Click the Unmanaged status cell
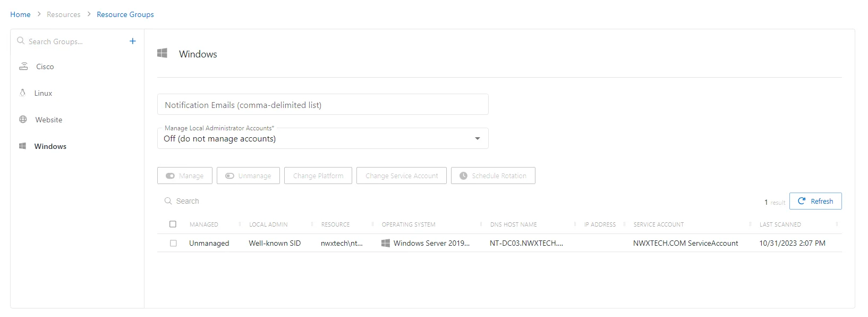The height and width of the screenshot is (317, 868). (209, 243)
